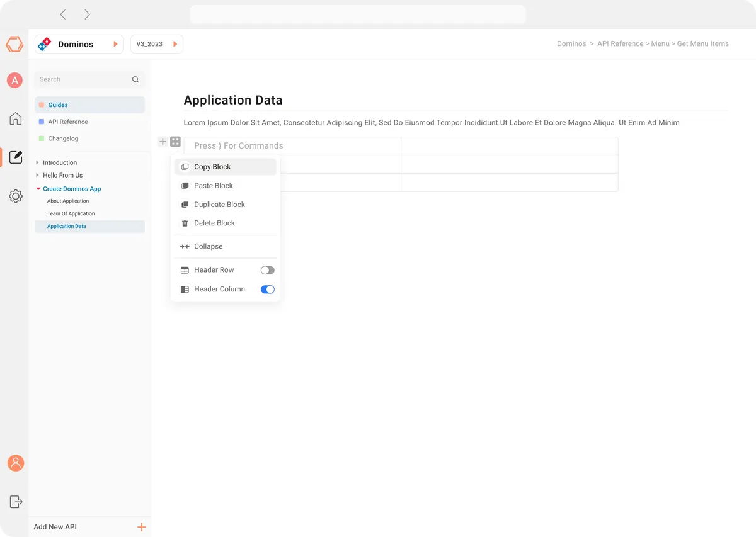Click the Paste Block icon
This screenshot has height=537, width=756.
[x=185, y=186]
